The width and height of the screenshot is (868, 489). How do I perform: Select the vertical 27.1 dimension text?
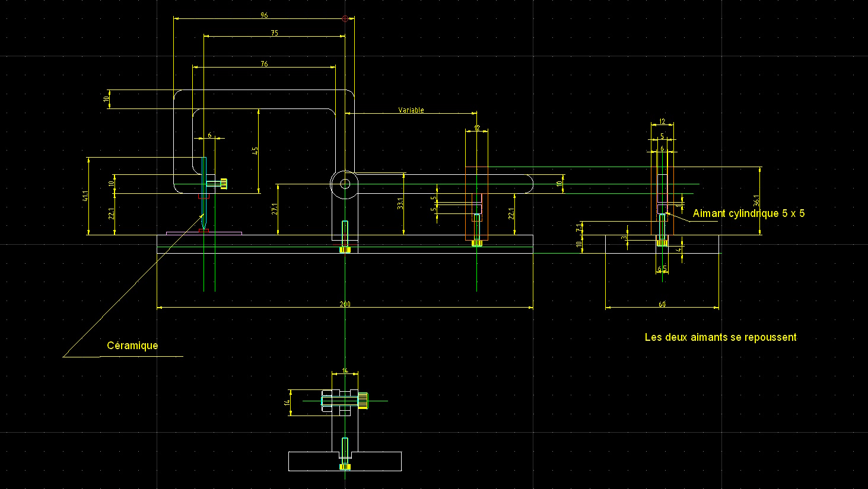[275, 209]
